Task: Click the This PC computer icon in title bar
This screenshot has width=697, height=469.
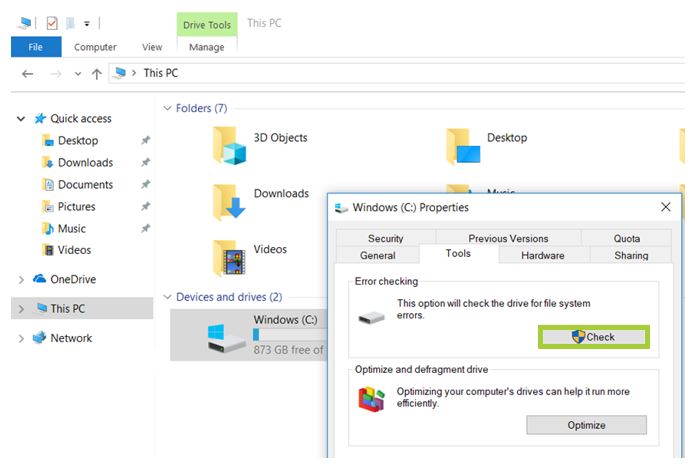Action: tap(24, 23)
